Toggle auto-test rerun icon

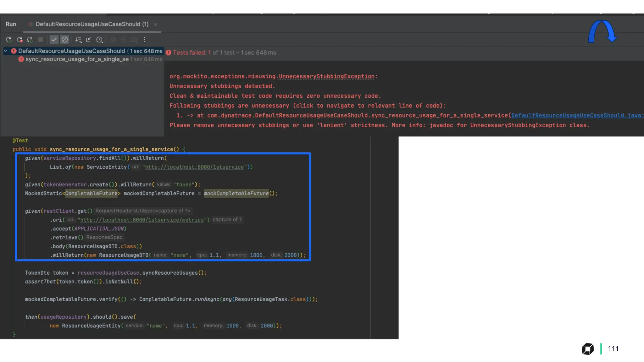coord(30,40)
